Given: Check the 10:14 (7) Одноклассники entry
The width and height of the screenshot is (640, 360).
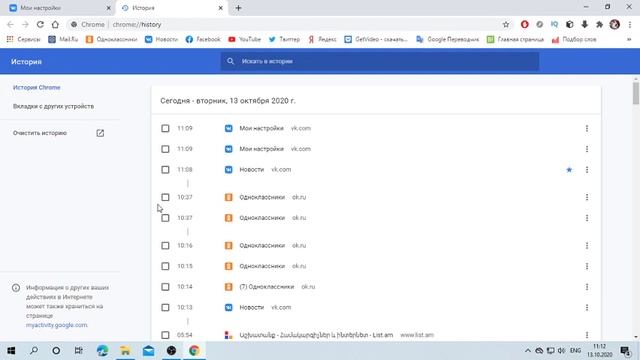Looking at the screenshot, I should (x=165, y=287).
